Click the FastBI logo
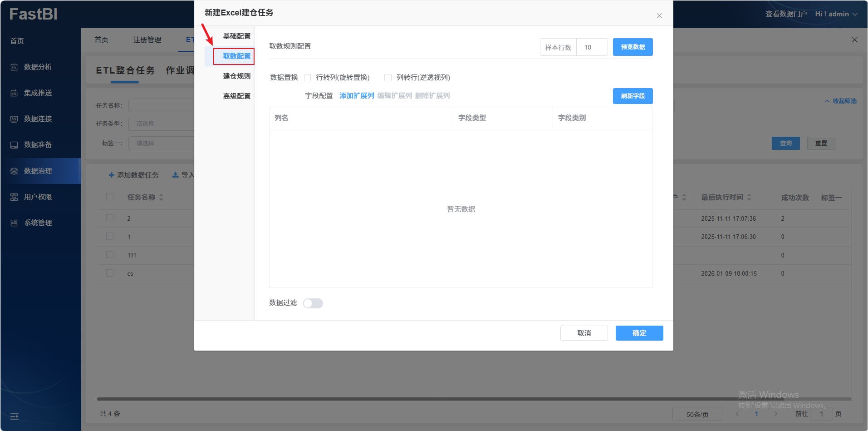 click(x=34, y=14)
